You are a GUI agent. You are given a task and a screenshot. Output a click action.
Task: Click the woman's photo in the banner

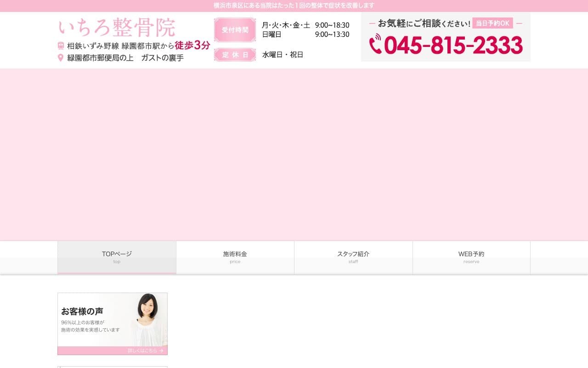[x=148, y=319]
